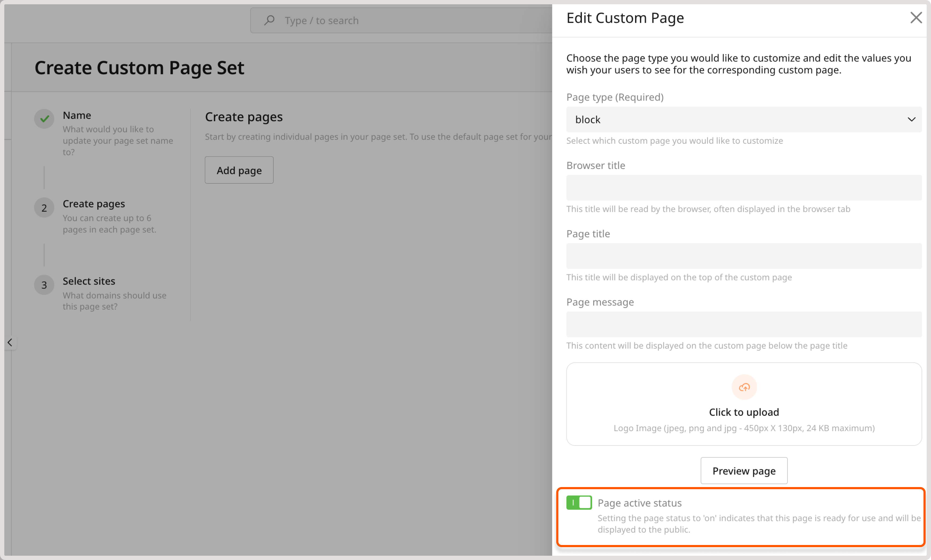Click 'Click to upload' to add a logo

744,412
